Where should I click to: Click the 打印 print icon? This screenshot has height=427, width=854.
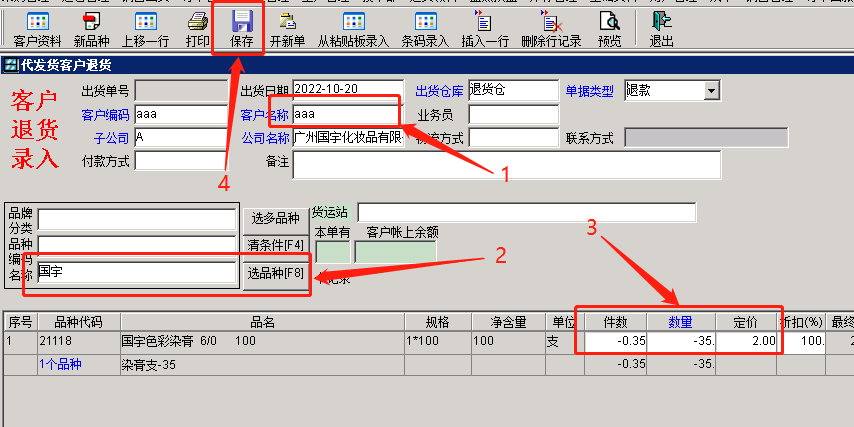point(198,28)
